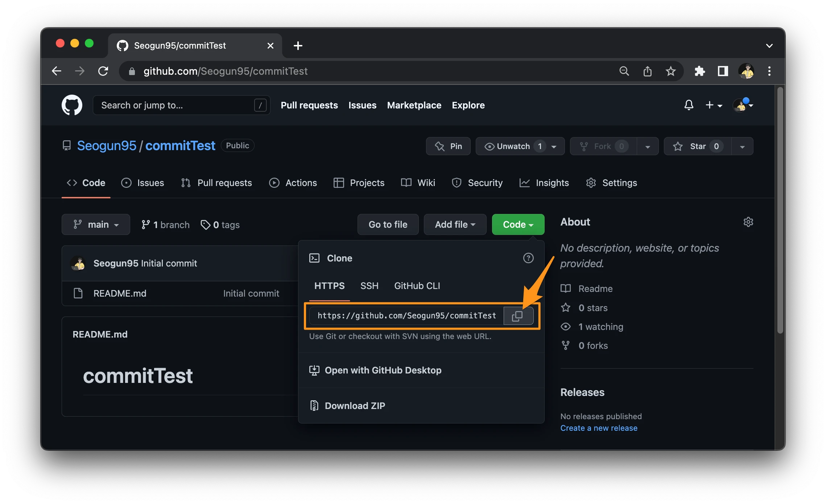The height and width of the screenshot is (504, 826).
Task: Click Seogun95 commit author avatar
Action: (78, 263)
